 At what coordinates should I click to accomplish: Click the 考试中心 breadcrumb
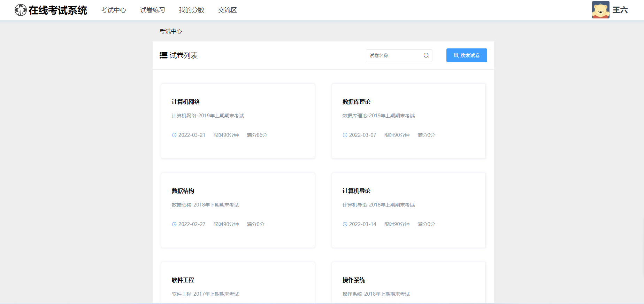point(171,31)
